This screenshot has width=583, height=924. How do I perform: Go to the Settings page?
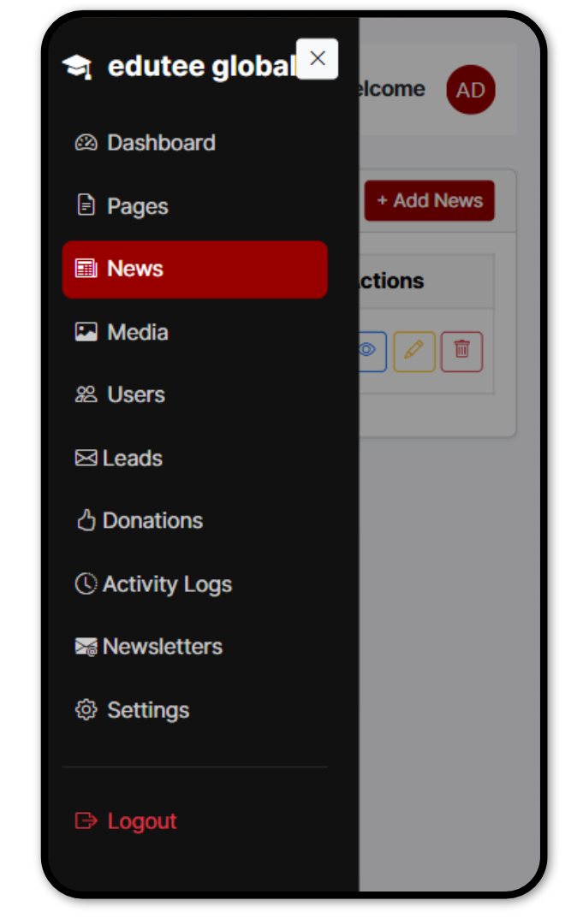pos(148,710)
